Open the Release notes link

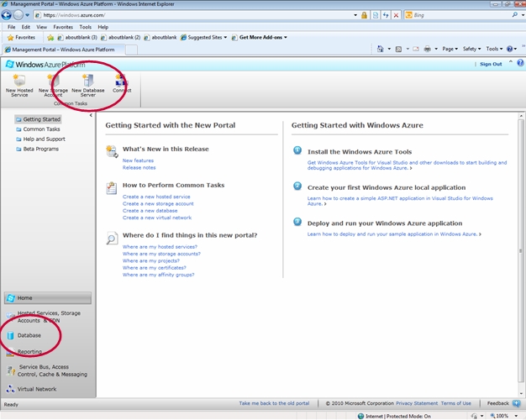[139, 167]
